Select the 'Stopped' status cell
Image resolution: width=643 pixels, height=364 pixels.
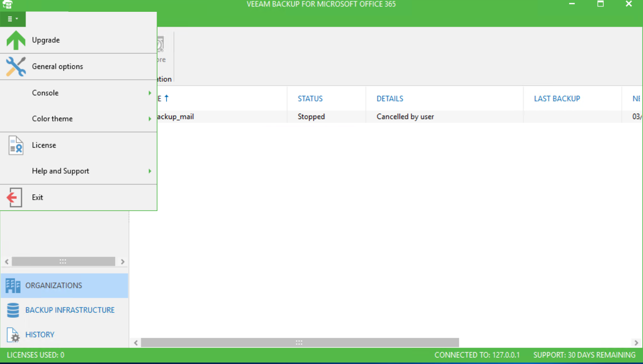[x=311, y=117]
